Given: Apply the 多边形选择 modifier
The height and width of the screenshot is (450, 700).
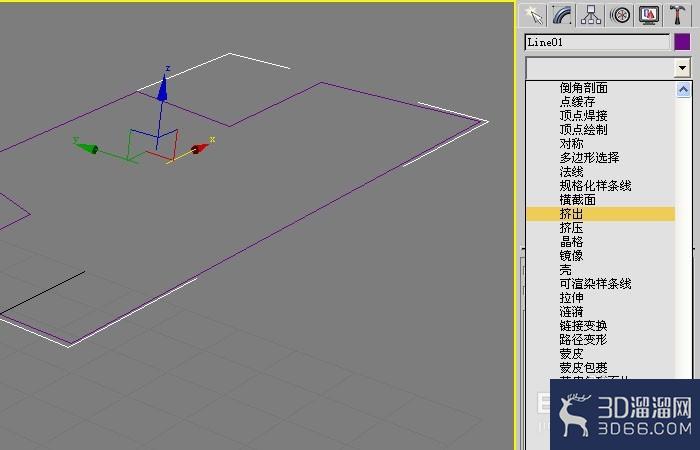Looking at the screenshot, I should pos(589,158).
